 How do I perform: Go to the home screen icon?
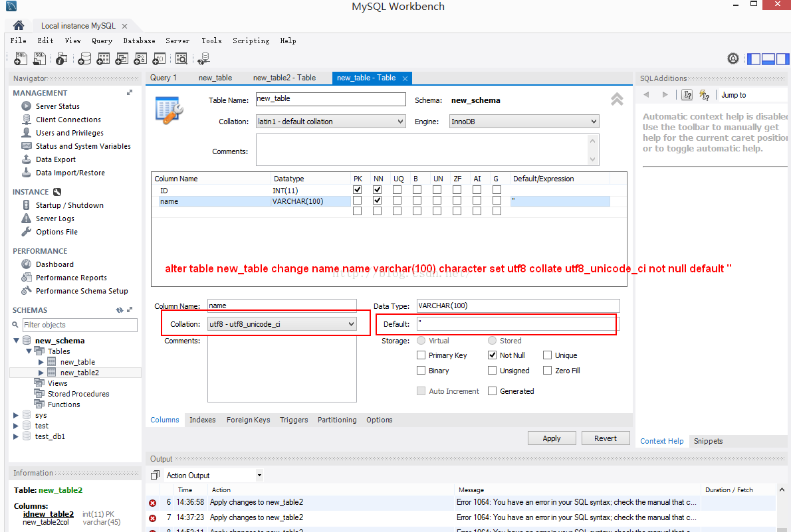coord(19,25)
